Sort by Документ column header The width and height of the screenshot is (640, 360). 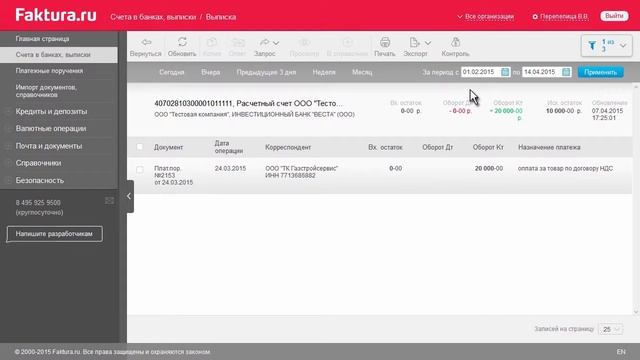(168, 147)
